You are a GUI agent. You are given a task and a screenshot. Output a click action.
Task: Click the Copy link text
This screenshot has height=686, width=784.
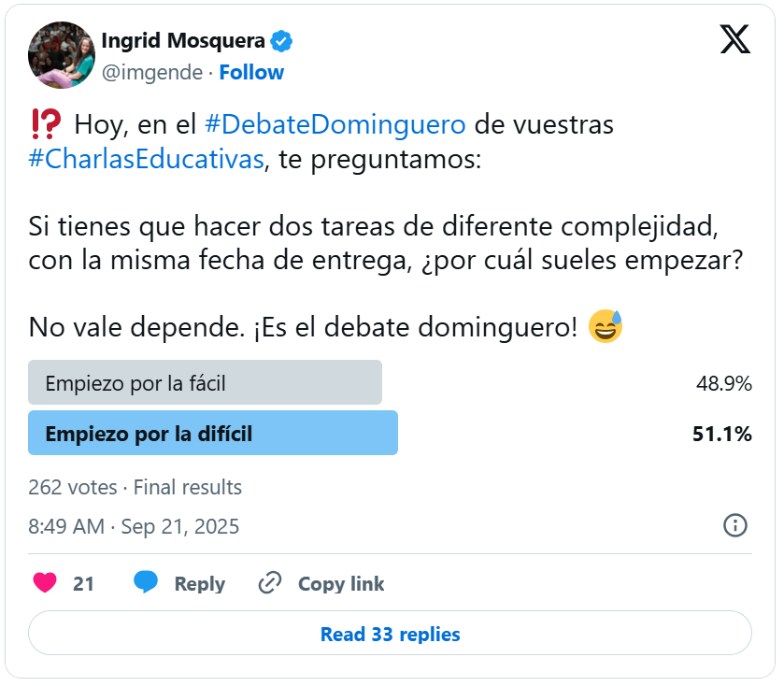pyautogui.click(x=341, y=584)
